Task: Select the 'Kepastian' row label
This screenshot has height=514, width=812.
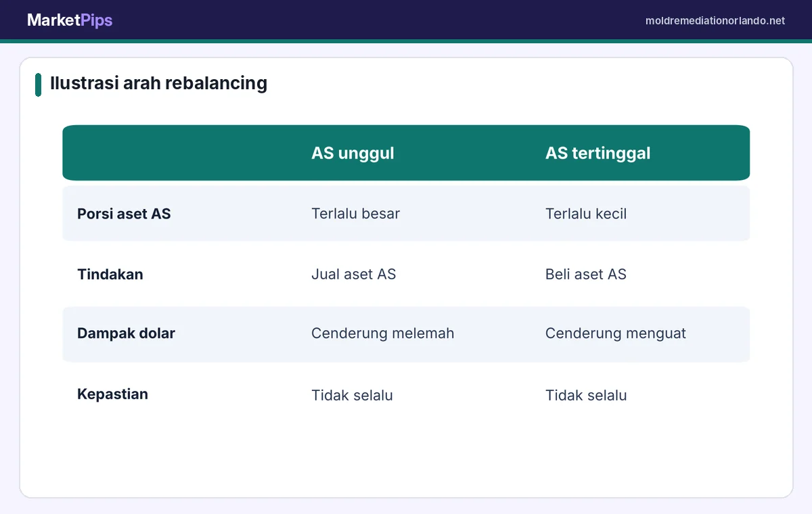Action: 112,394
